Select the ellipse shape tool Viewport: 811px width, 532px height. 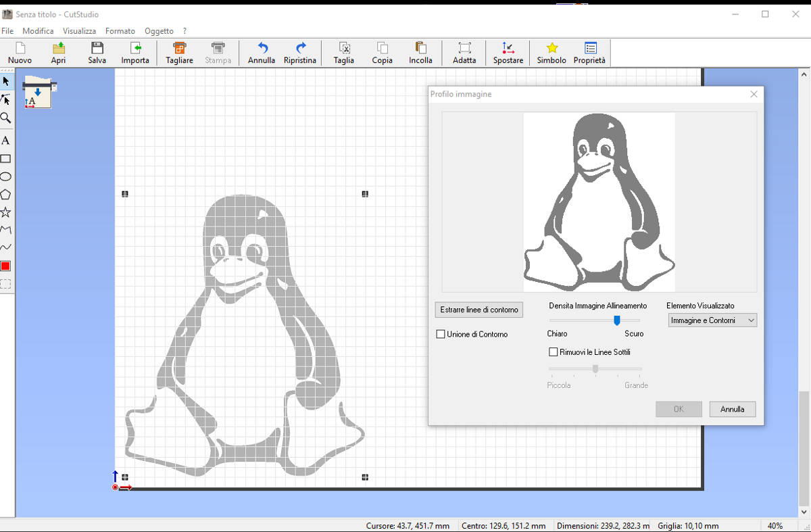tap(5, 176)
